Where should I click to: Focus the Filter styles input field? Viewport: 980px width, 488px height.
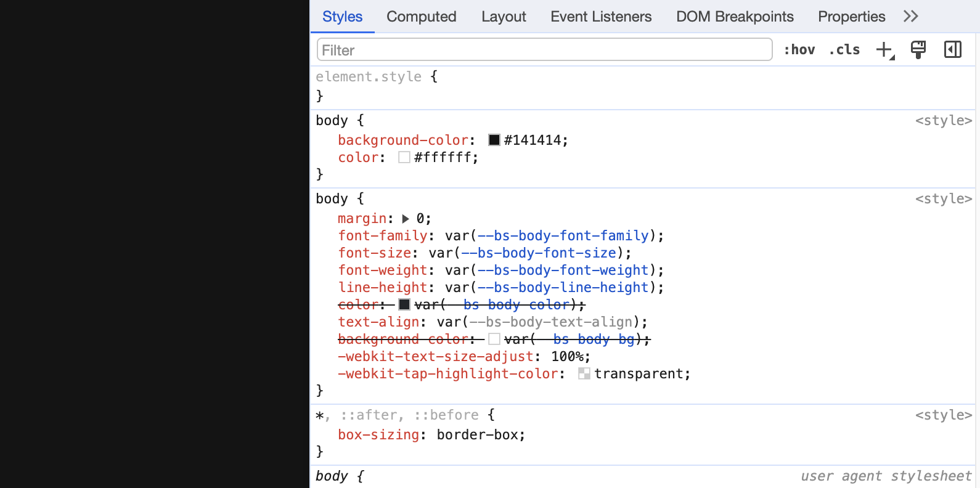[x=545, y=50]
